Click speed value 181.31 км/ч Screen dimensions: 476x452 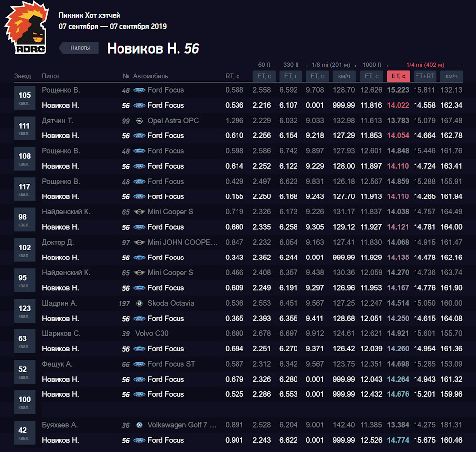[451, 425]
